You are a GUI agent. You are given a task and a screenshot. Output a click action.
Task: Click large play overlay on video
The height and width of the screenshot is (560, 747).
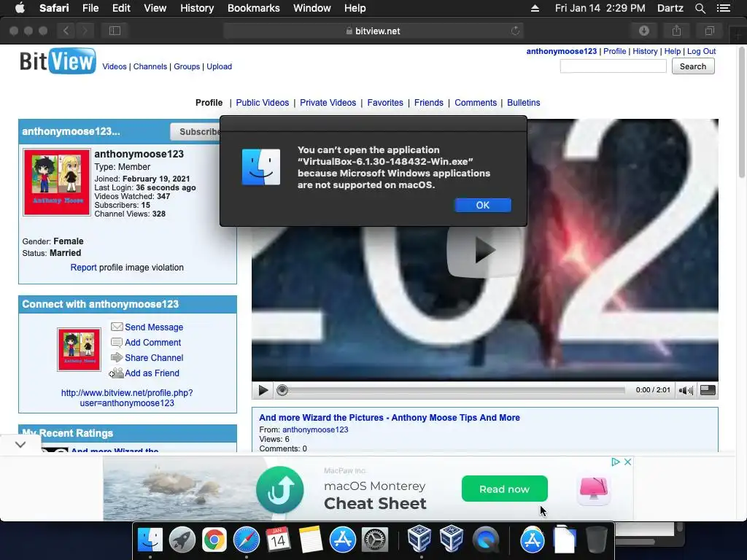(484, 251)
